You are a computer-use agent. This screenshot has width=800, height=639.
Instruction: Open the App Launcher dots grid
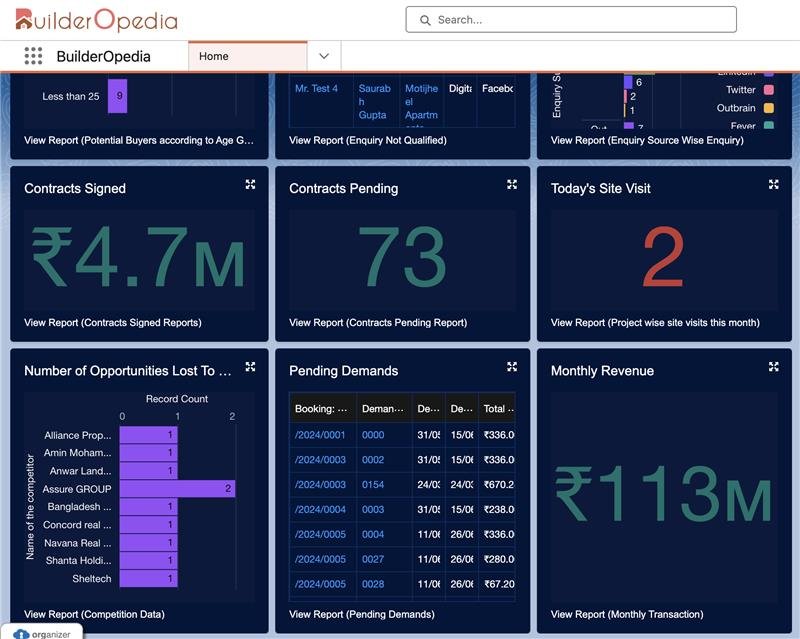pos(33,56)
